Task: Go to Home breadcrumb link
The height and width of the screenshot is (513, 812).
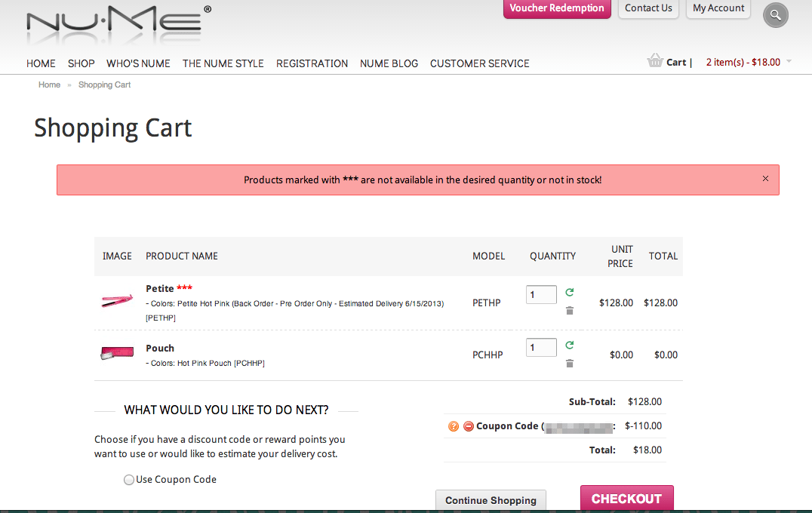Action: click(49, 84)
